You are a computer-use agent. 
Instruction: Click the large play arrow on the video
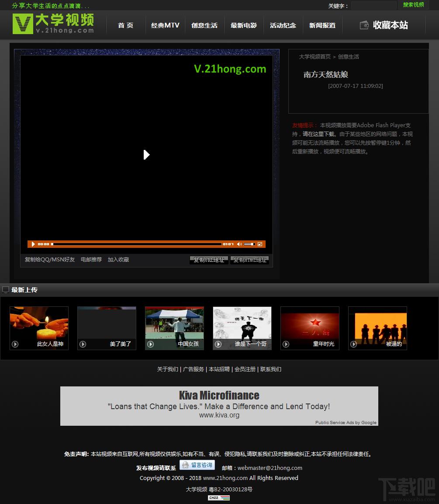(146, 155)
